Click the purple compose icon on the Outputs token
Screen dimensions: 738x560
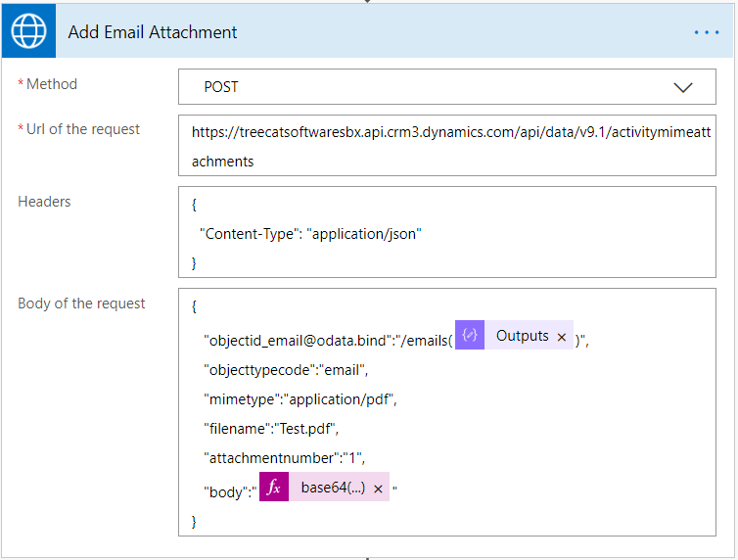[470, 335]
